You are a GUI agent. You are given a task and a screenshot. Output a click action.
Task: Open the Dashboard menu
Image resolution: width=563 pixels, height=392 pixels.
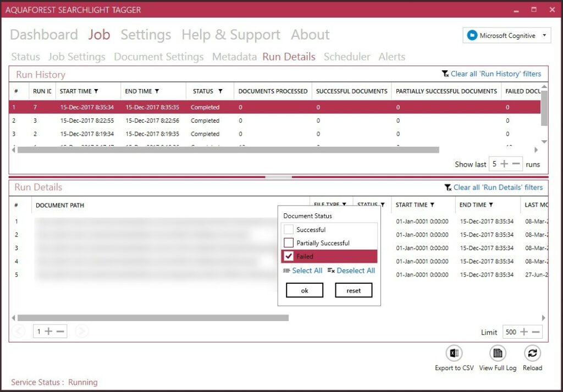pos(44,35)
